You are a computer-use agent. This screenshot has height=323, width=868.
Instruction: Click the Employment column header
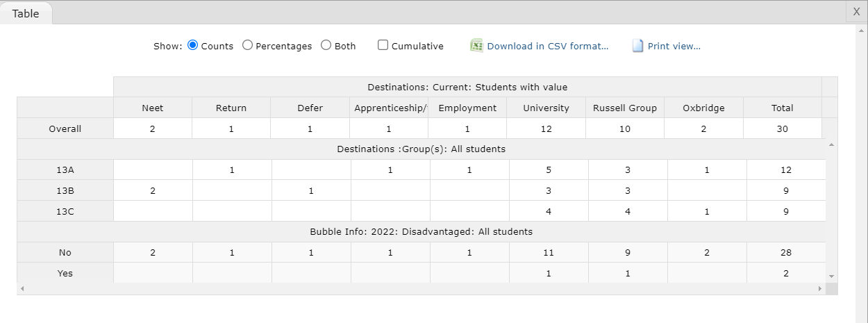(467, 108)
